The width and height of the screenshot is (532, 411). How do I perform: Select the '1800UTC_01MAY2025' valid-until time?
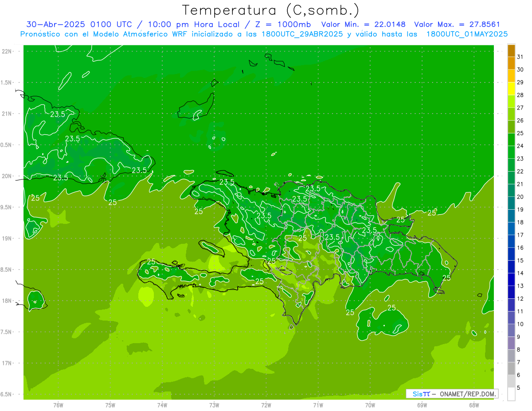(x=467, y=34)
